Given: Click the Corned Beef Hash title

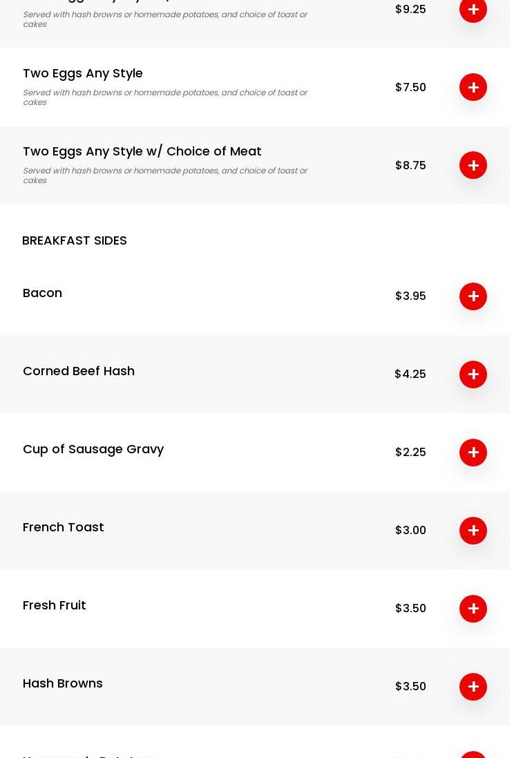Looking at the screenshot, I should click(79, 371).
